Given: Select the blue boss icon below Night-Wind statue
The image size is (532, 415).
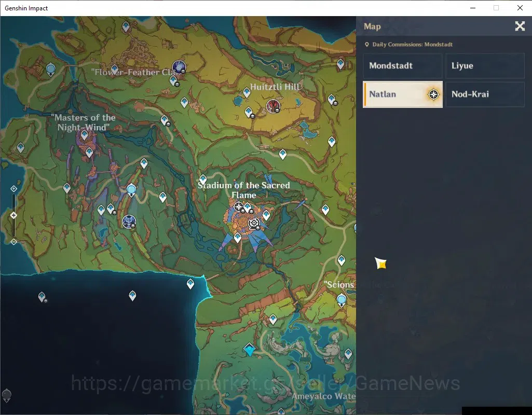Looking at the screenshot, I should [129, 222].
